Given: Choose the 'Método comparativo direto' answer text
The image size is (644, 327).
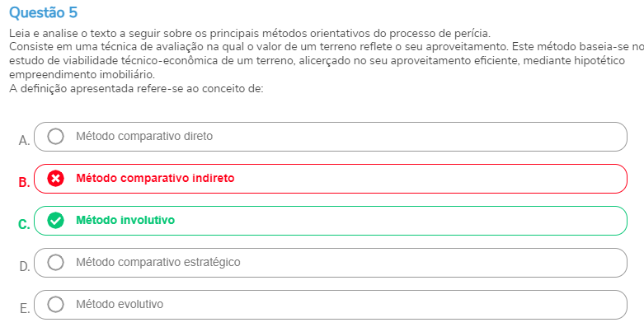Looking at the screenshot, I should click(x=144, y=136).
